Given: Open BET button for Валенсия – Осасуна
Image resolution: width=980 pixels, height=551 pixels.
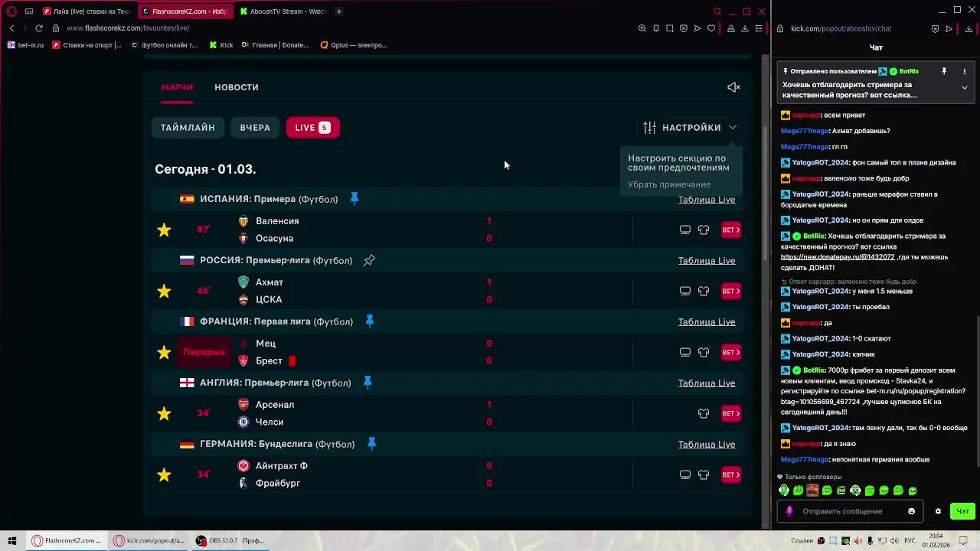Looking at the screenshot, I should coord(731,230).
